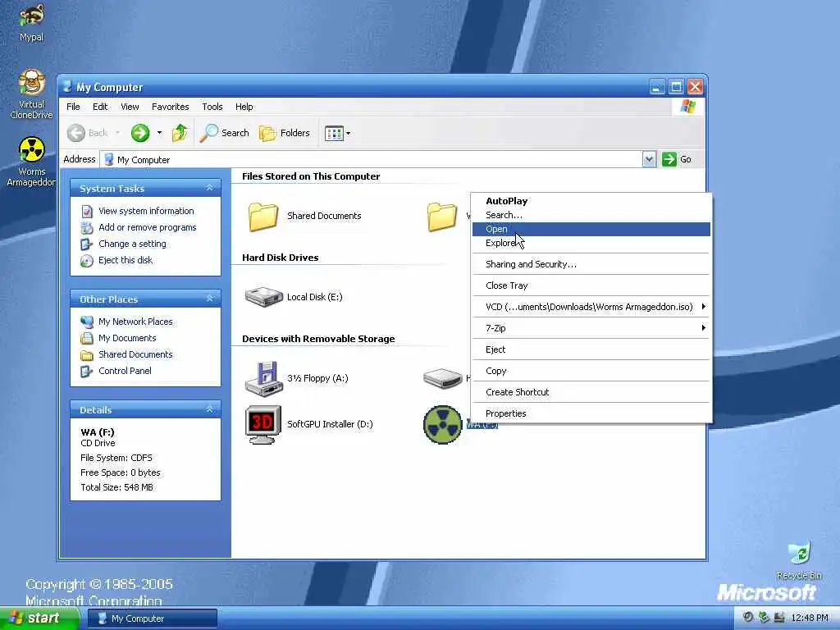The height and width of the screenshot is (630, 840).
Task: Click My Computer taskbar button
Action: (x=152, y=619)
